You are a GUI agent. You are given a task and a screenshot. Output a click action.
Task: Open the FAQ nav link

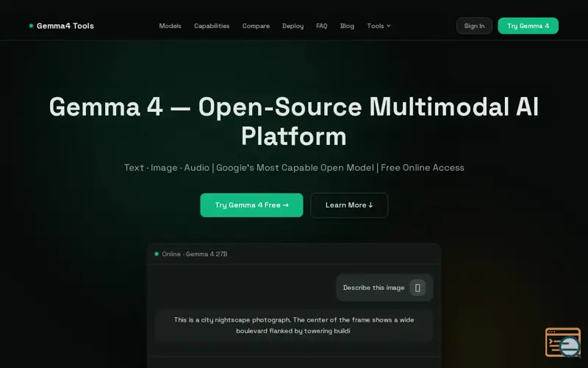pos(322,26)
